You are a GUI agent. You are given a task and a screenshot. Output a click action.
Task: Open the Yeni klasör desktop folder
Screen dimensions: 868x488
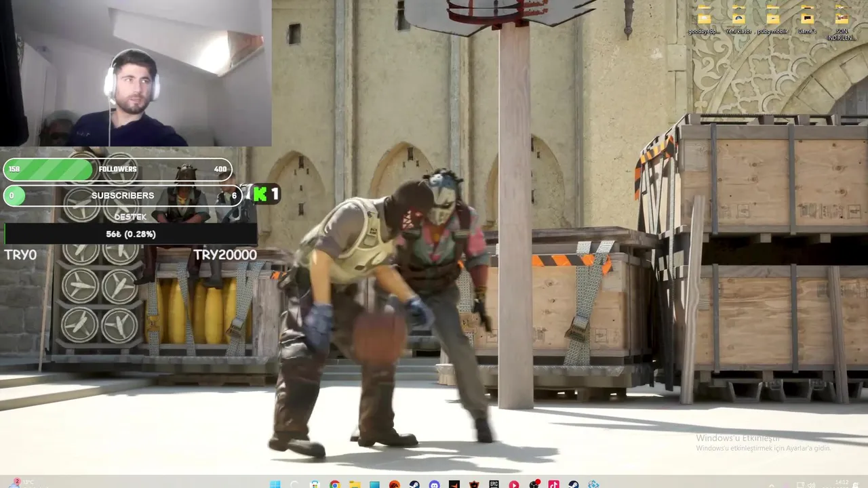pos(738,21)
